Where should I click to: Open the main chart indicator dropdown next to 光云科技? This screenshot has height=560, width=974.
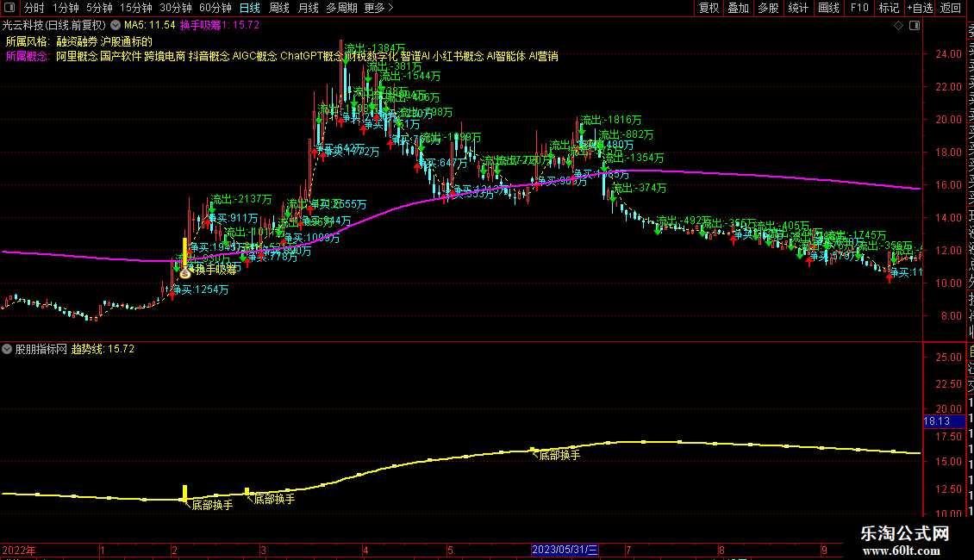pos(116,26)
